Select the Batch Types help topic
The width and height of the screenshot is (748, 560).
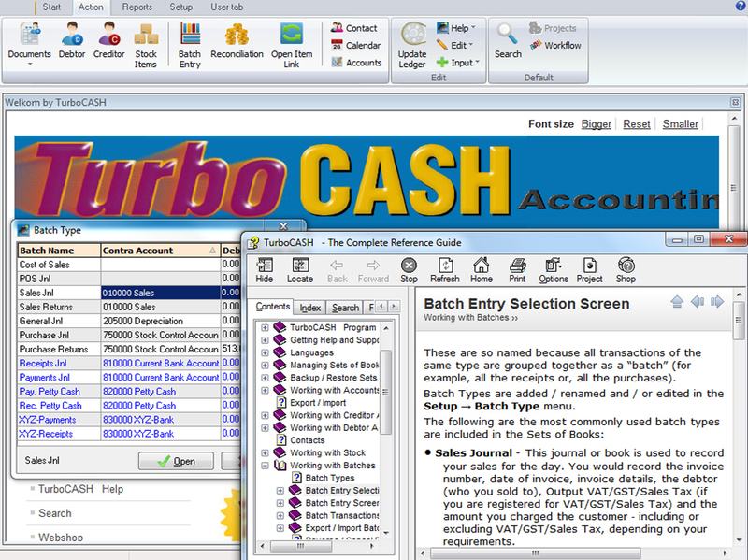tap(330, 478)
